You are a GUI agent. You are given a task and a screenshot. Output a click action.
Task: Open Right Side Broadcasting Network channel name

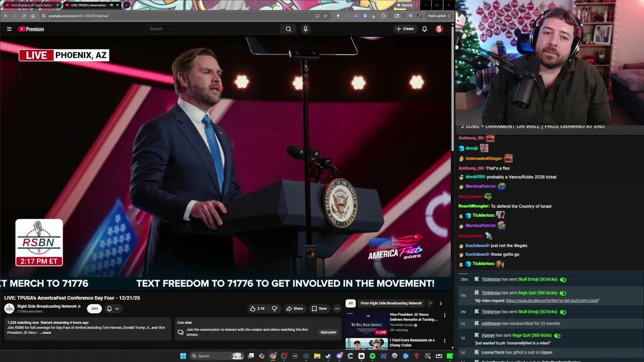point(47,306)
